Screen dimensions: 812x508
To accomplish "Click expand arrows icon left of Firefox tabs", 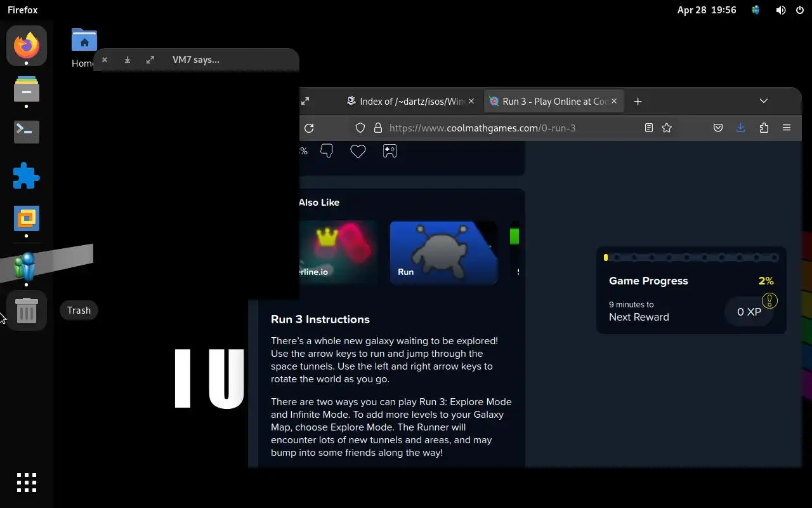I will pos(305,101).
